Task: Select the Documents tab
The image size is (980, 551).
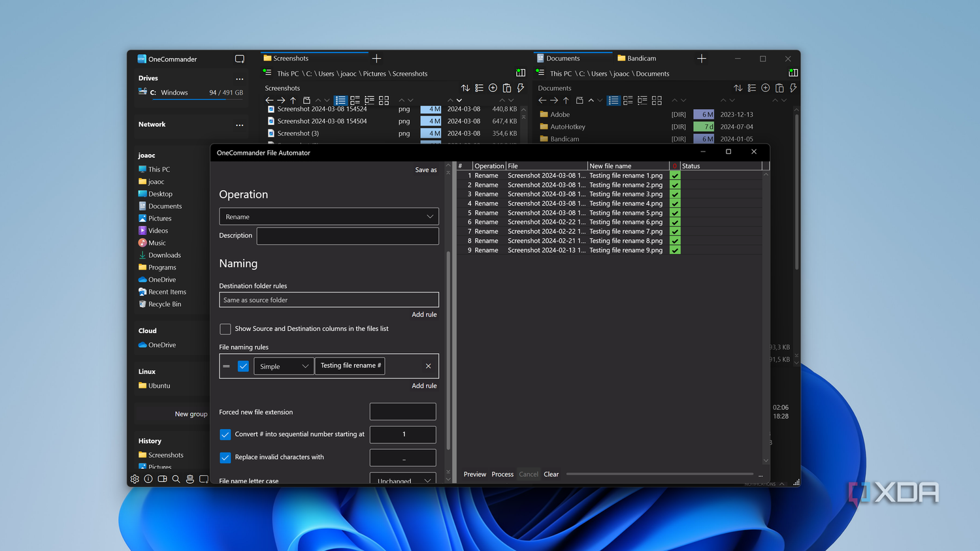Action: 573,58
